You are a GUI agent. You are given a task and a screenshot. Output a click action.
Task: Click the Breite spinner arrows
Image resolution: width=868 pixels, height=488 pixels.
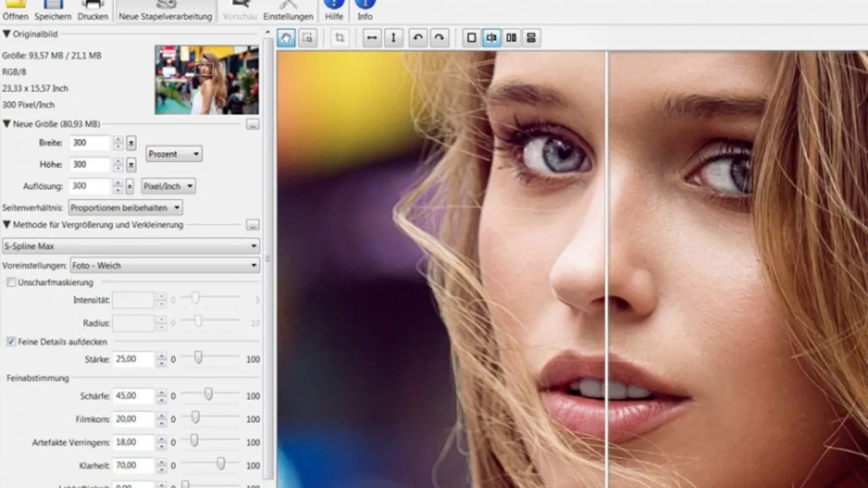118,143
